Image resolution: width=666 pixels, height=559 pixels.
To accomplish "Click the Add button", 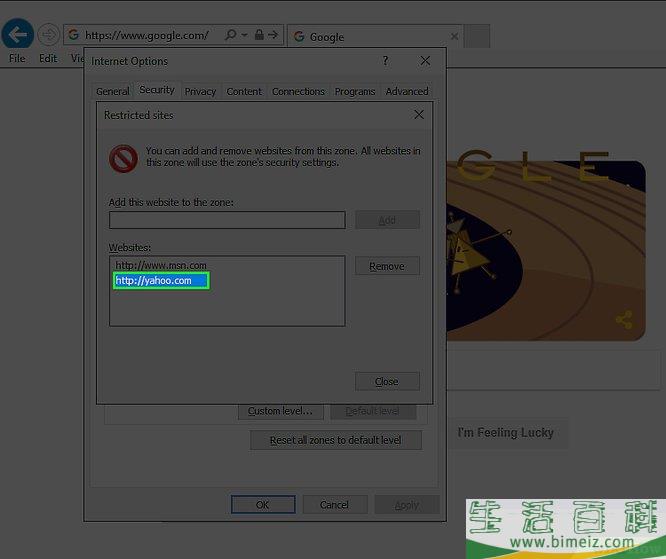I will [387, 220].
